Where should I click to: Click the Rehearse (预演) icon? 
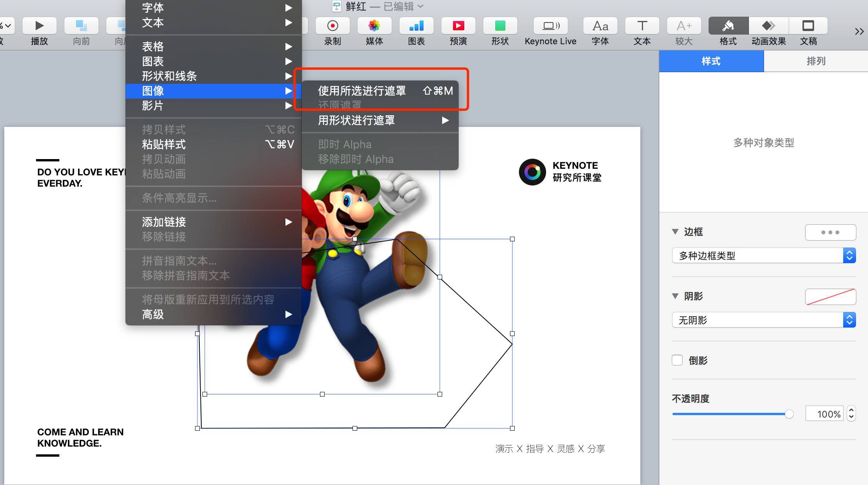458,26
